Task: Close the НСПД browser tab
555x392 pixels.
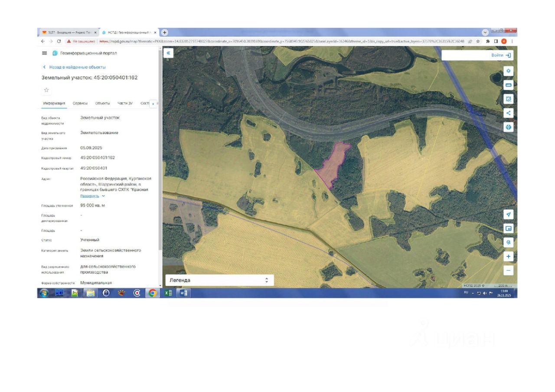Action: (x=155, y=33)
